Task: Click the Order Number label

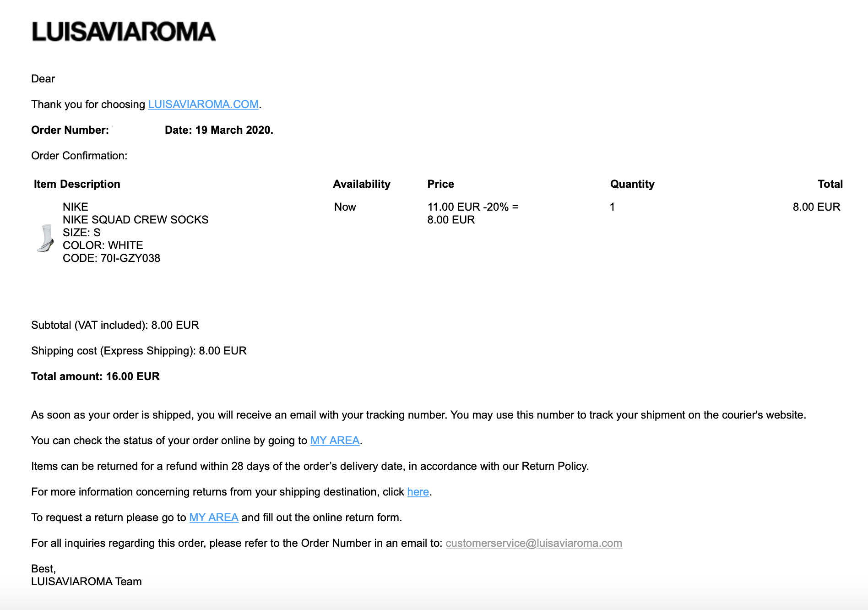Action: pos(70,130)
